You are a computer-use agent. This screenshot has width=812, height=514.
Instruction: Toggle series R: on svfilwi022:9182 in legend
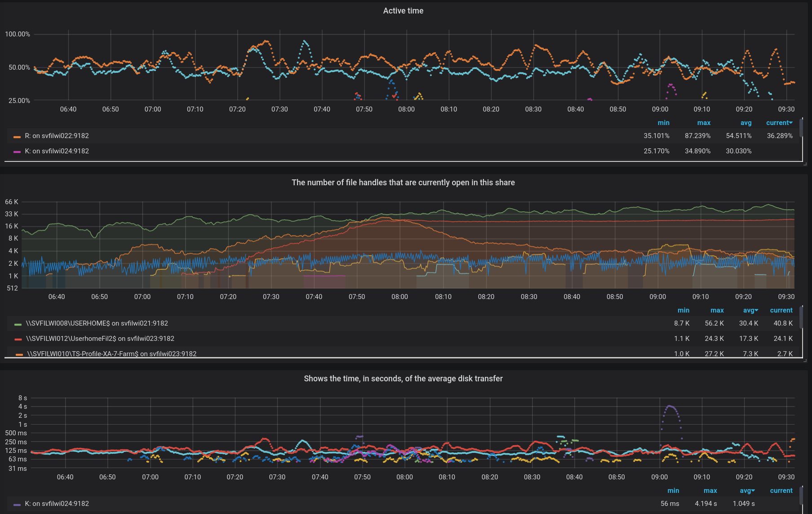[57, 136]
